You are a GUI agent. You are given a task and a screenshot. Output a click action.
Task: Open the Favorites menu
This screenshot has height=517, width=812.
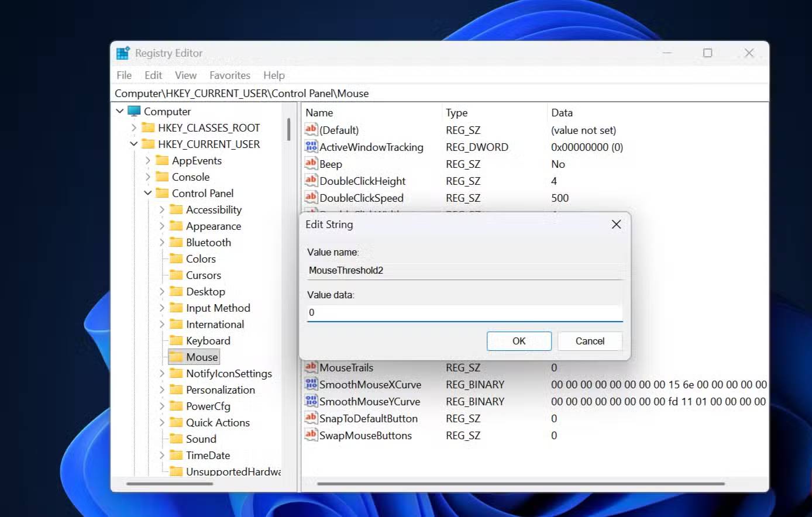point(229,75)
